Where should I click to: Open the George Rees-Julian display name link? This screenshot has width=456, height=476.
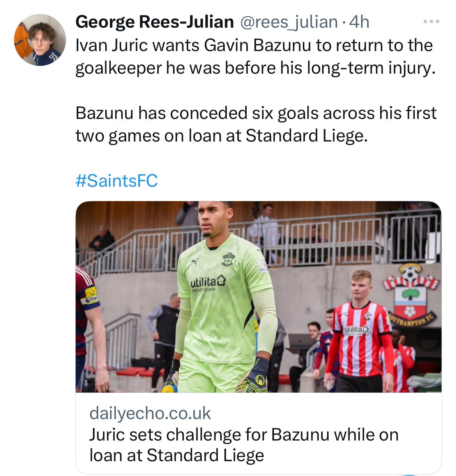154,22
